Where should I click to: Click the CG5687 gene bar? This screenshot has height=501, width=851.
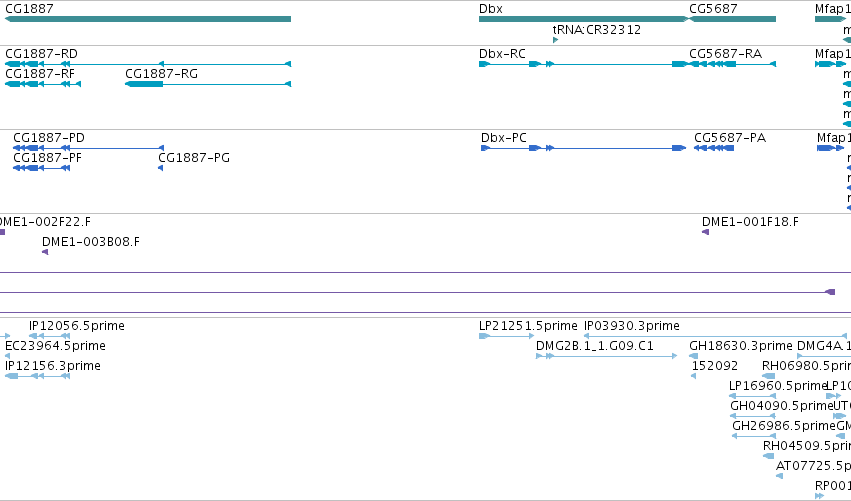coord(732,19)
